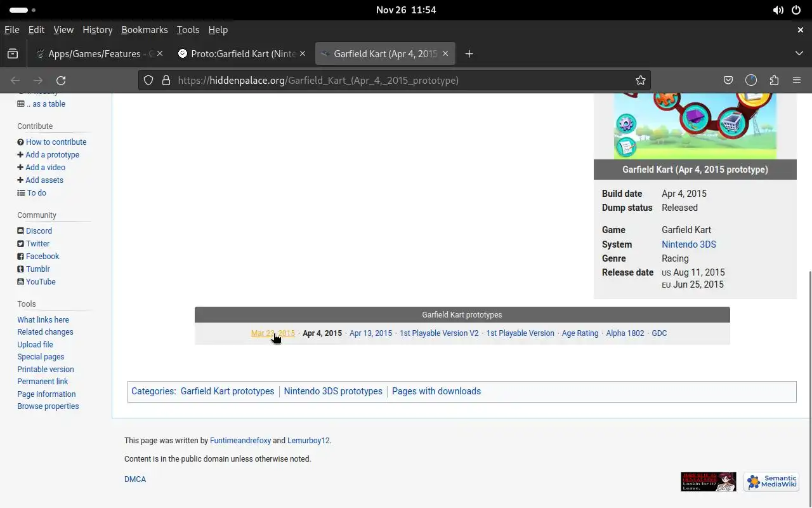
Task: Open the Bookmarks menu
Action: coord(145,30)
